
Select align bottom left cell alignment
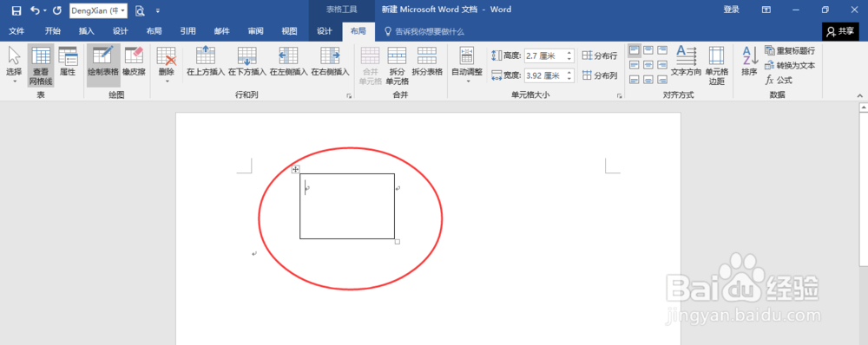(635, 80)
